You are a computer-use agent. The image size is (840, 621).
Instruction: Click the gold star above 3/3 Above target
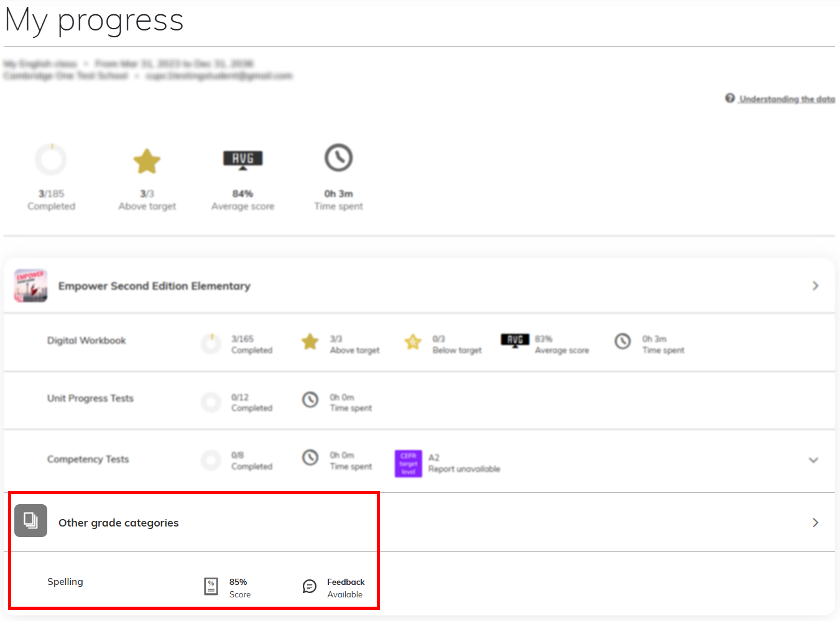click(147, 161)
